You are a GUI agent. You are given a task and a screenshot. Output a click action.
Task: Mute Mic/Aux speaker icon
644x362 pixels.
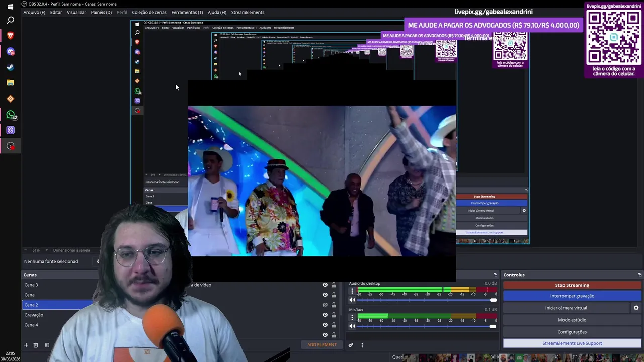point(352,326)
